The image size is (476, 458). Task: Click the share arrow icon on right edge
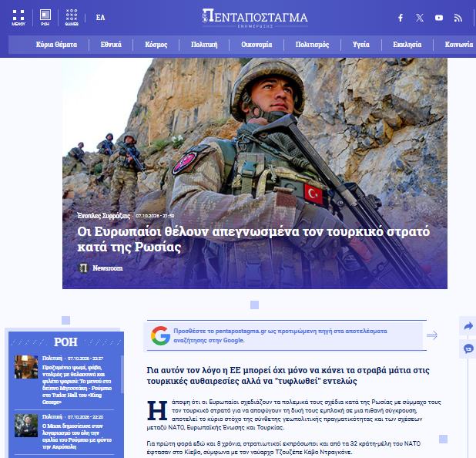[468, 326]
